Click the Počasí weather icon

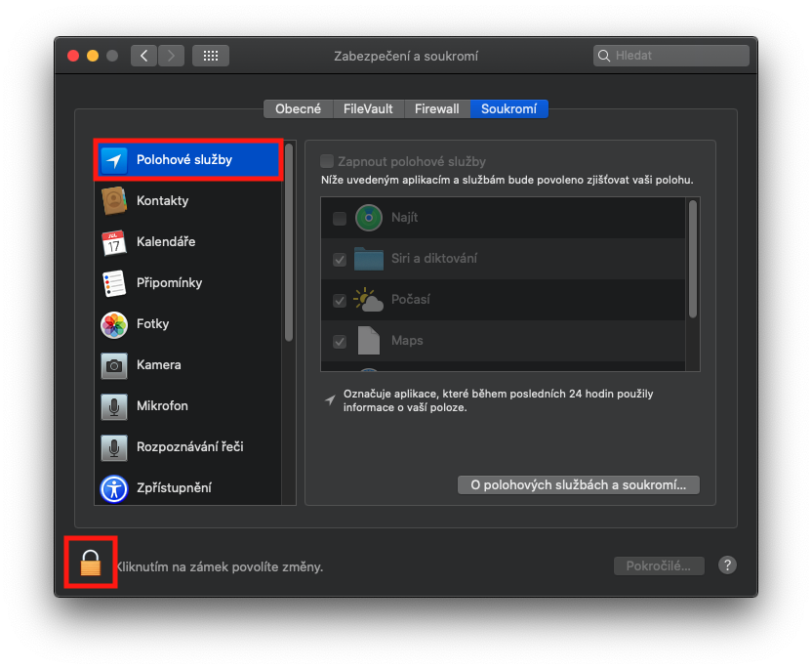click(369, 300)
